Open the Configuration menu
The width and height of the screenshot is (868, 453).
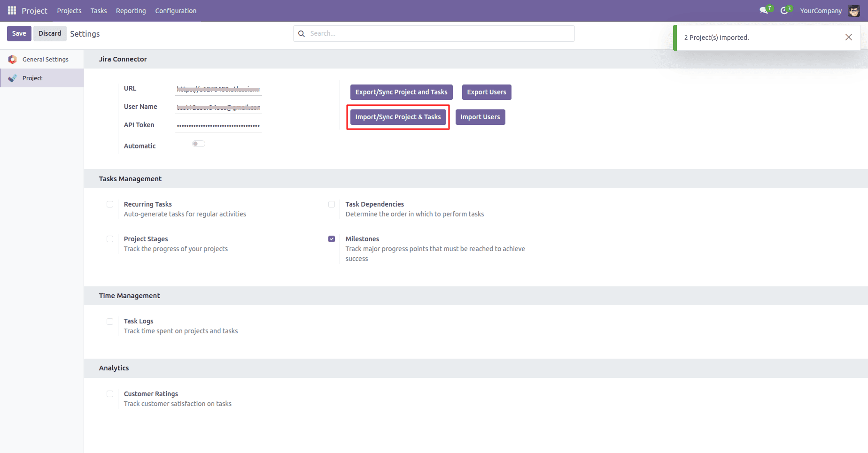click(x=176, y=10)
